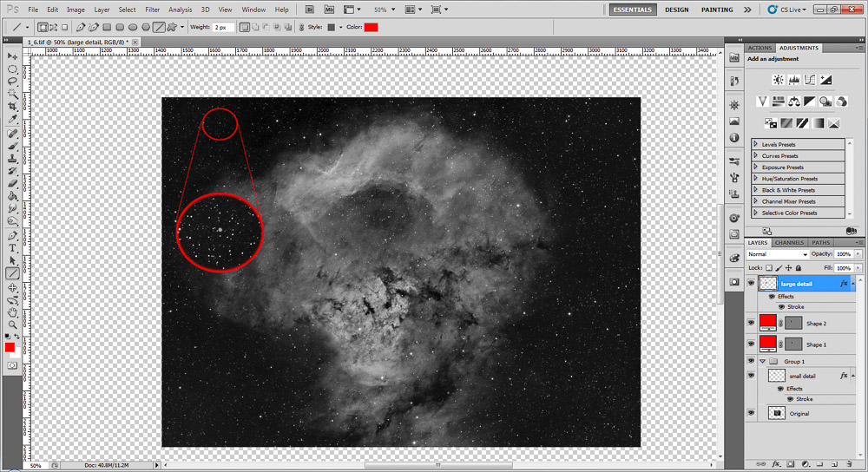
Task: Select the Horizontal Type tool
Action: (x=12, y=248)
